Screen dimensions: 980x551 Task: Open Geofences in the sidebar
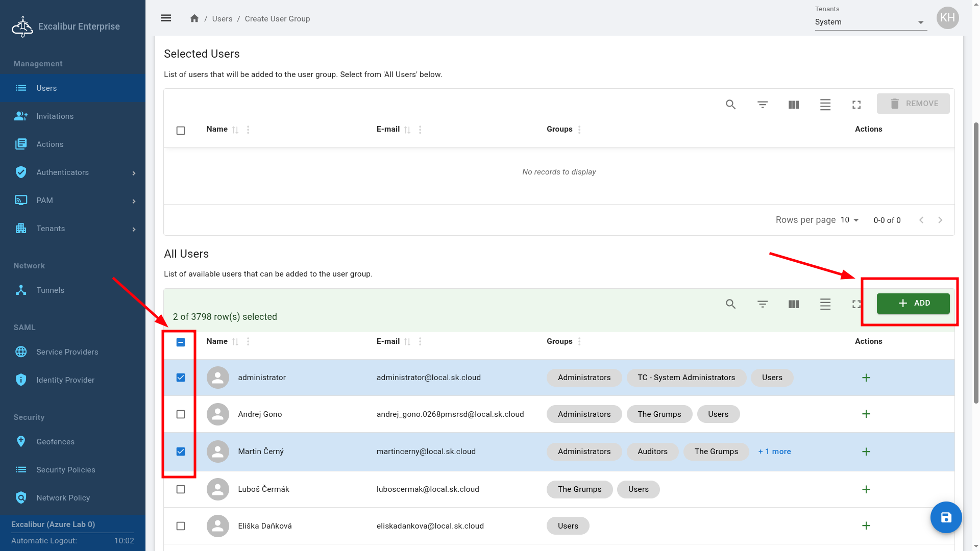(x=55, y=442)
